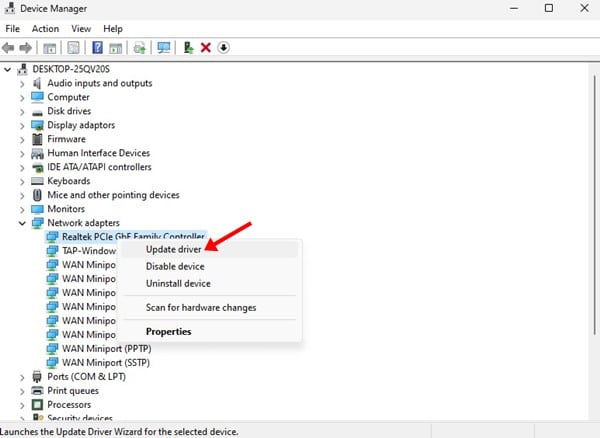Maximize the Device Manager window
The width and height of the screenshot is (600, 438).
click(549, 8)
